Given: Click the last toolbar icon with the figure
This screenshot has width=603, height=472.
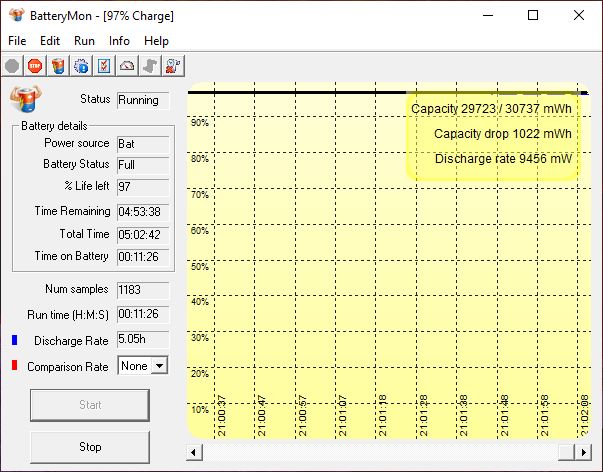Looking at the screenshot, I should click(x=173, y=66).
